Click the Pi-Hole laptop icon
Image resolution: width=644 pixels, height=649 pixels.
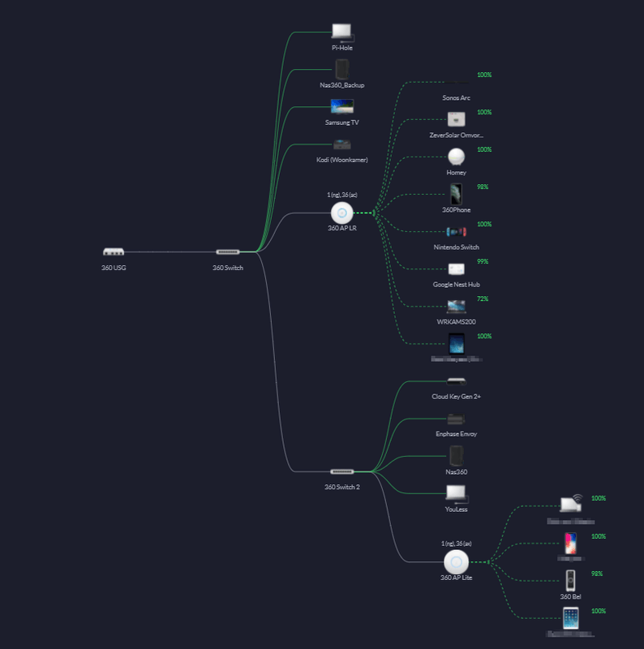[343, 32]
